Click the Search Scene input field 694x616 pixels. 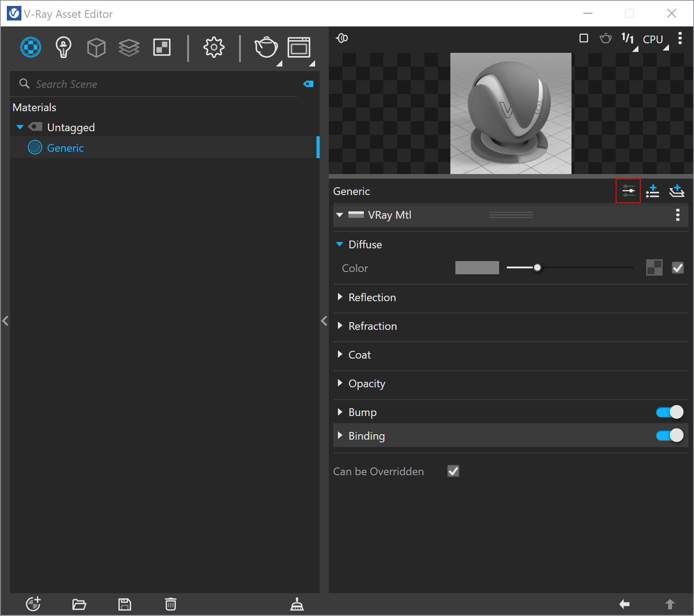click(167, 84)
